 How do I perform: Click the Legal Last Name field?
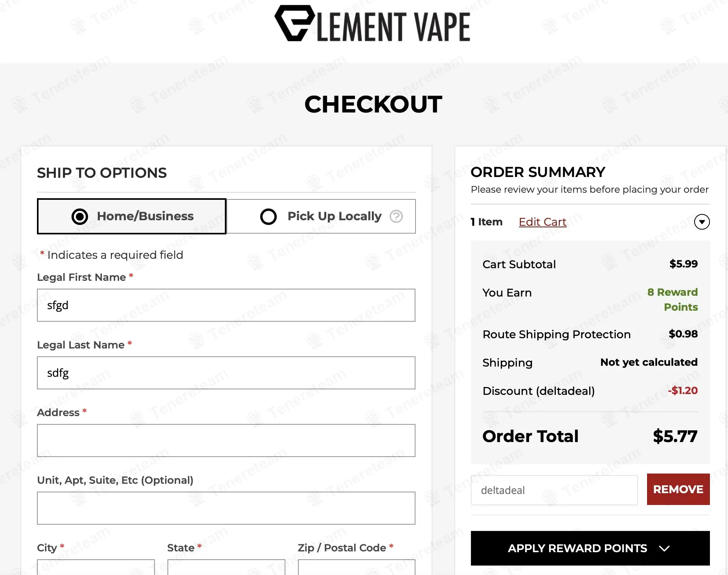(226, 373)
